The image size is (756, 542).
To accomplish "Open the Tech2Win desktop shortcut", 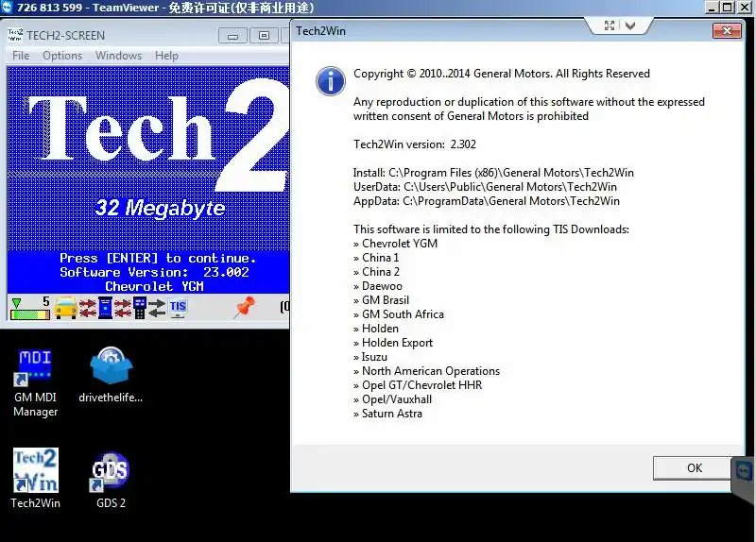I will click(36, 478).
